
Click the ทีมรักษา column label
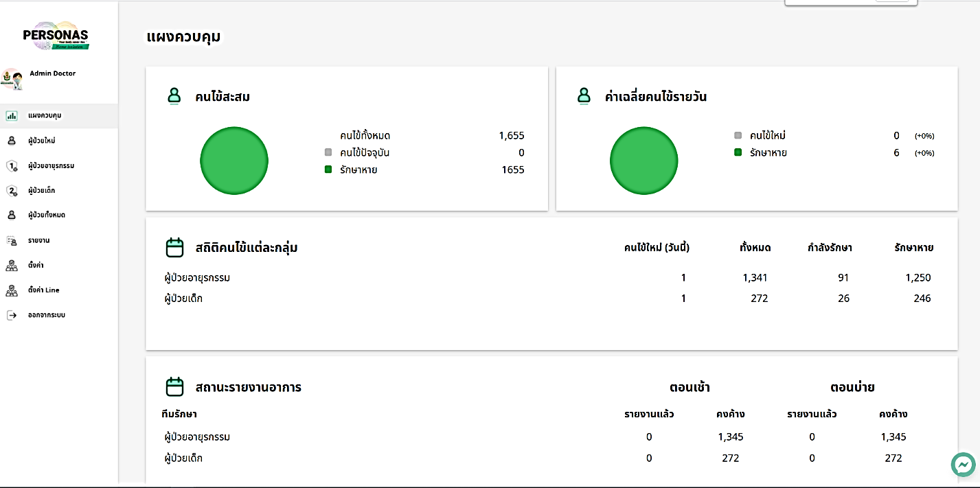click(x=179, y=414)
